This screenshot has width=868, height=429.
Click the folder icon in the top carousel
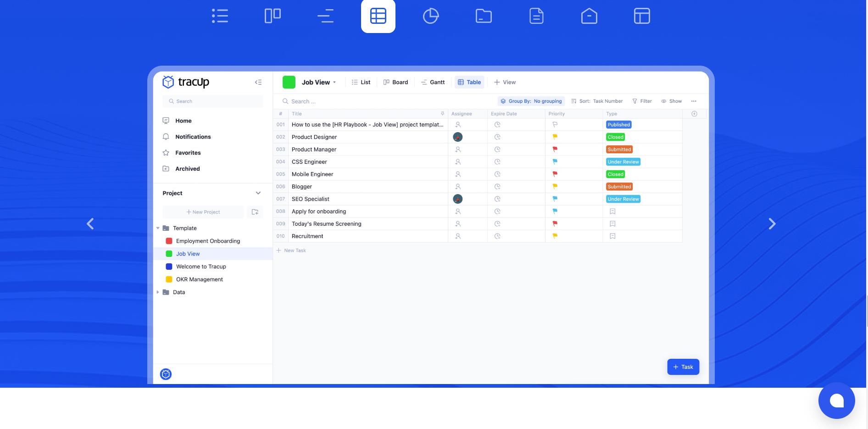tap(484, 16)
